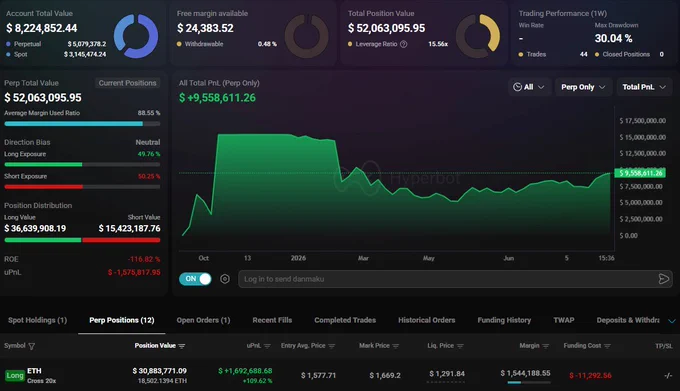This screenshot has height=391, width=680.
Task: Open the TWAP tab
Action: point(564,320)
